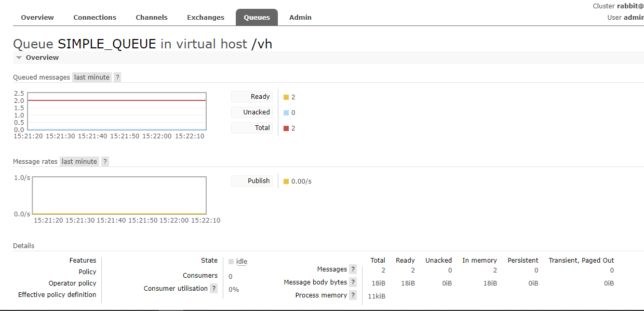Image resolution: width=644 pixels, height=311 pixels.
Task: Click the Persistent column header
Action: point(522,261)
